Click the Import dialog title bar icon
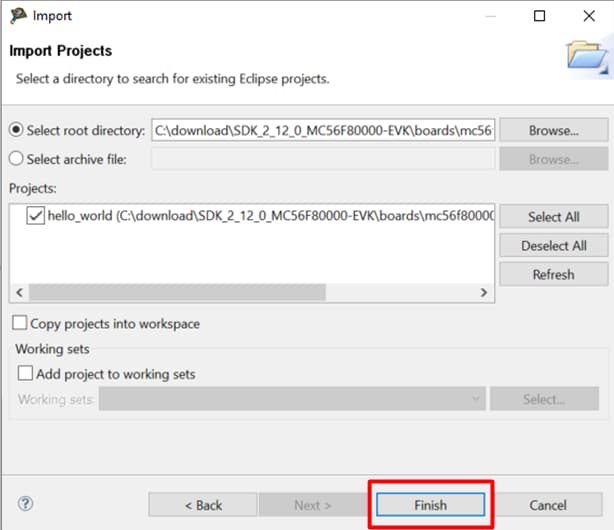 pyautogui.click(x=18, y=16)
